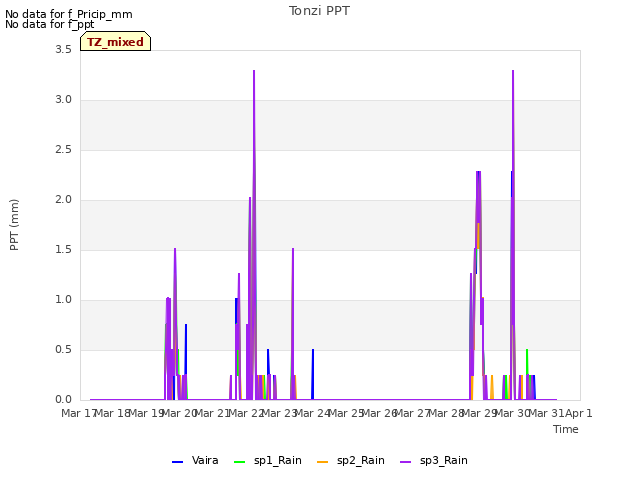Toggle the sp2_Rain legend entry
640x480 pixels.
click(x=351, y=461)
